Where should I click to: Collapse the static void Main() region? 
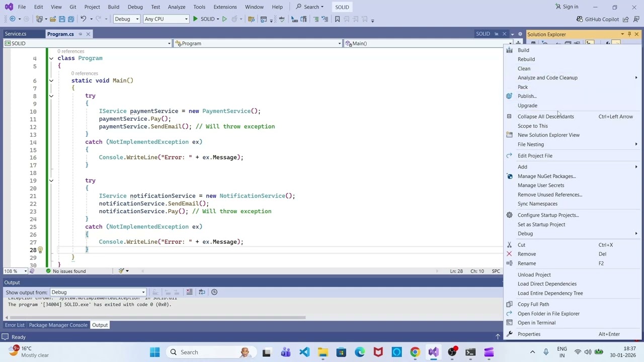pos(51,80)
